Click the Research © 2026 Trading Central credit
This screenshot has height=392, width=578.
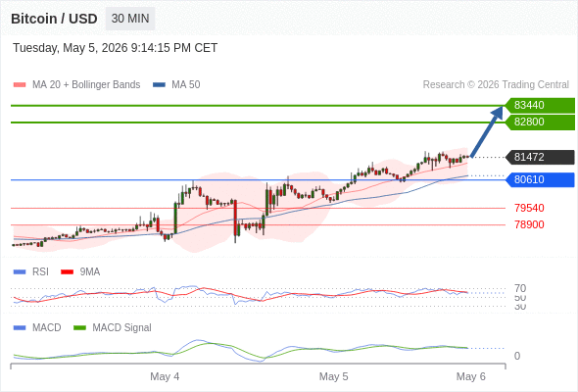point(496,85)
